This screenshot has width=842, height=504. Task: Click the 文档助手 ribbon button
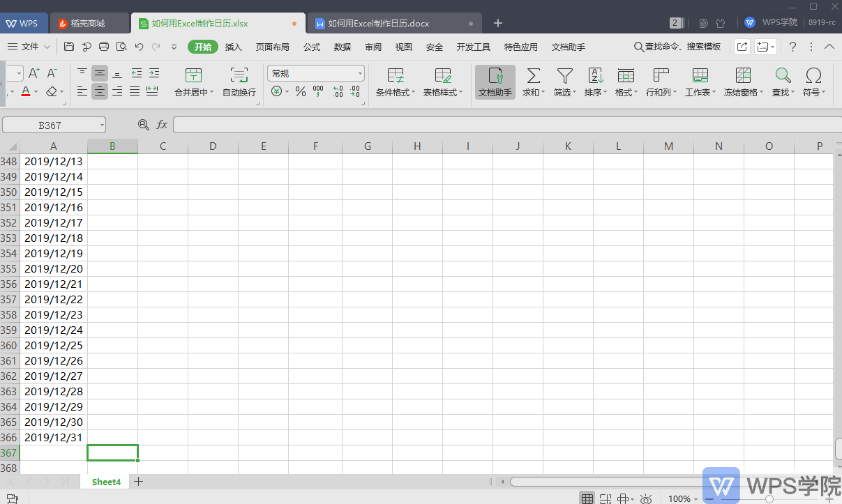click(495, 82)
